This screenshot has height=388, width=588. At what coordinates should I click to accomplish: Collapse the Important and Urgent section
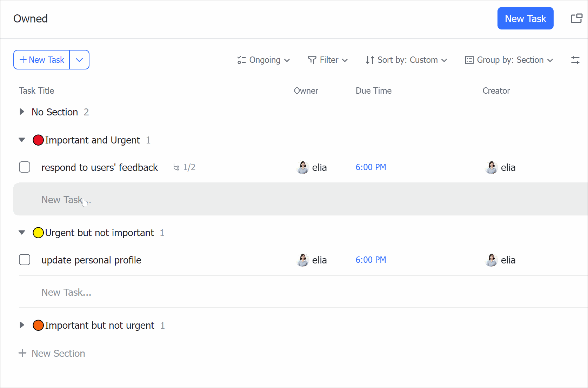click(22, 140)
